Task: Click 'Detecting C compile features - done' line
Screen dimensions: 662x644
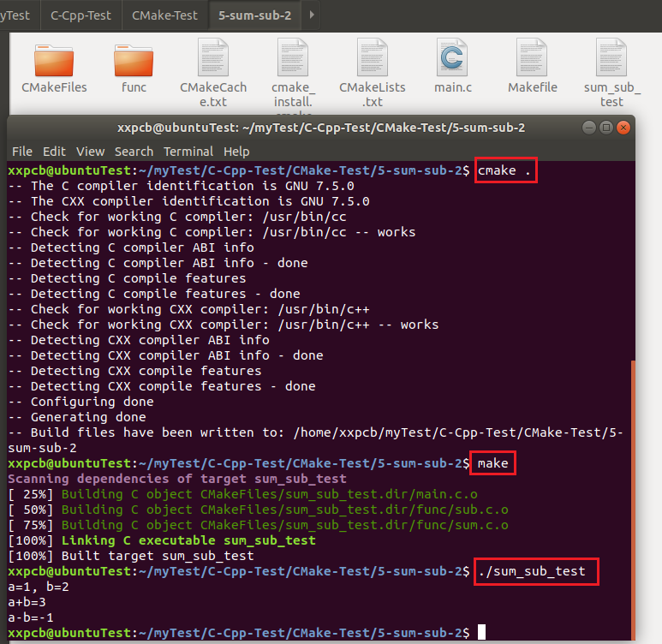Action: tap(154, 294)
